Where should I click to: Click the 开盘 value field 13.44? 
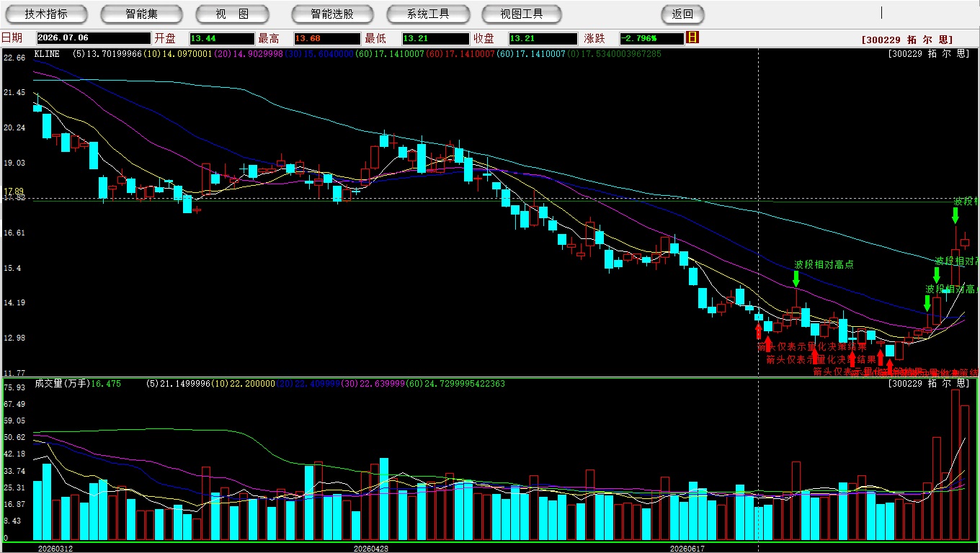click(222, 38)
